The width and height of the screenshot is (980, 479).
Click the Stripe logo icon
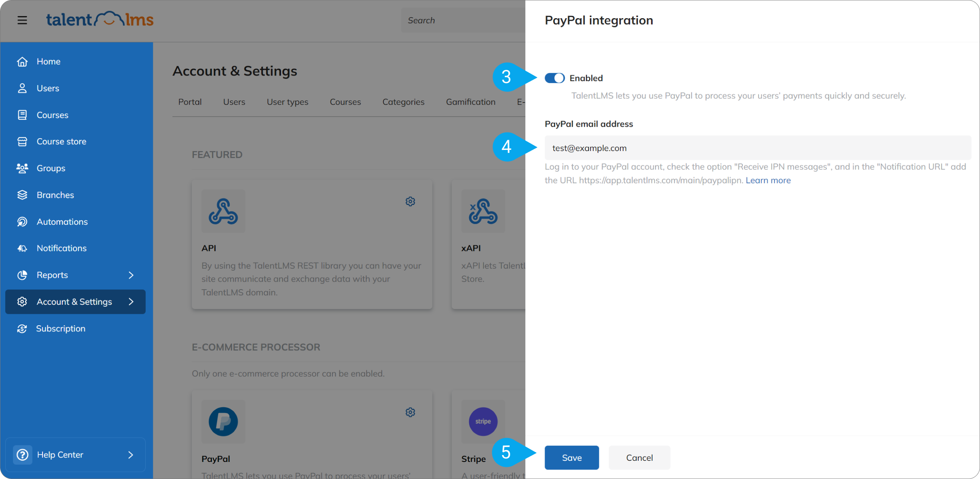483,422
